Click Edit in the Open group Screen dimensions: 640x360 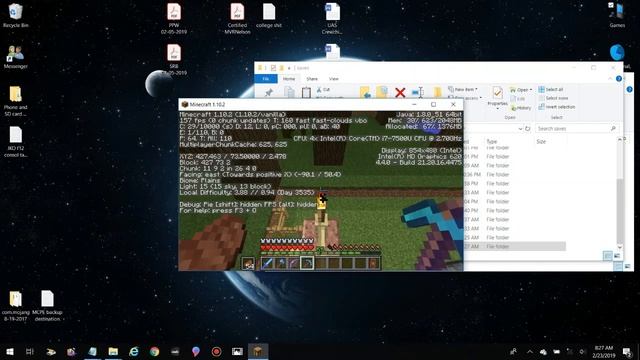click(518, 99)
